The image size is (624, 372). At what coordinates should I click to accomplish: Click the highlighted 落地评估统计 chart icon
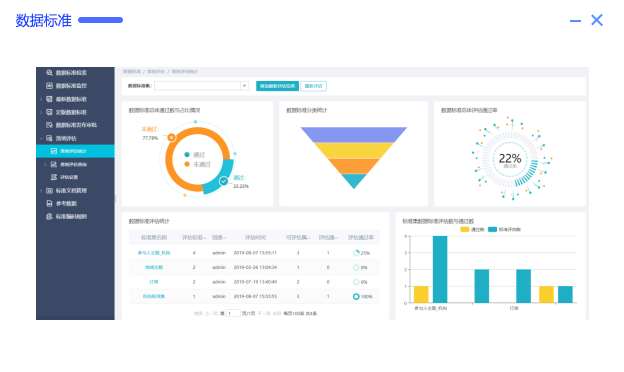(x=54, y=151)
